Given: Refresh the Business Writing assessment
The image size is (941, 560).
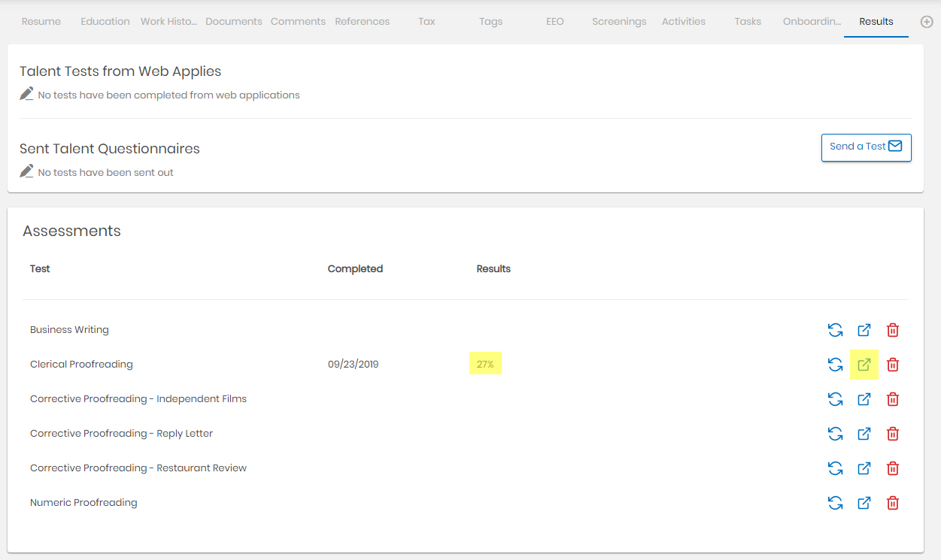Looking at the screenshot, I should click(x=835, y=330).
